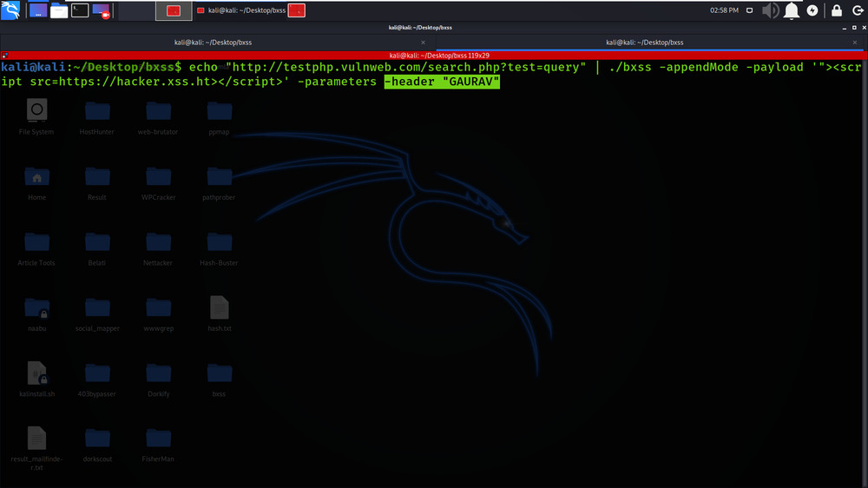
Task: Open the Kali applications menu
Action: pos(10,10)
